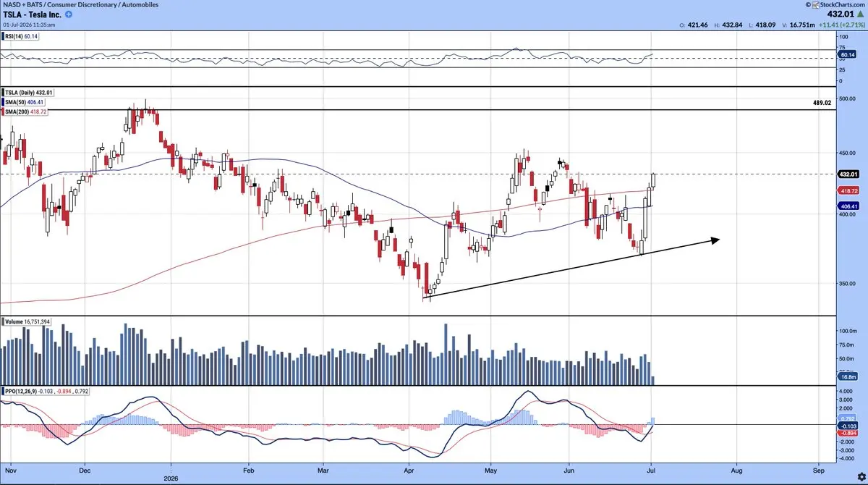Click the Jul label on date axis
868x485 pixels.
point(652,471)
